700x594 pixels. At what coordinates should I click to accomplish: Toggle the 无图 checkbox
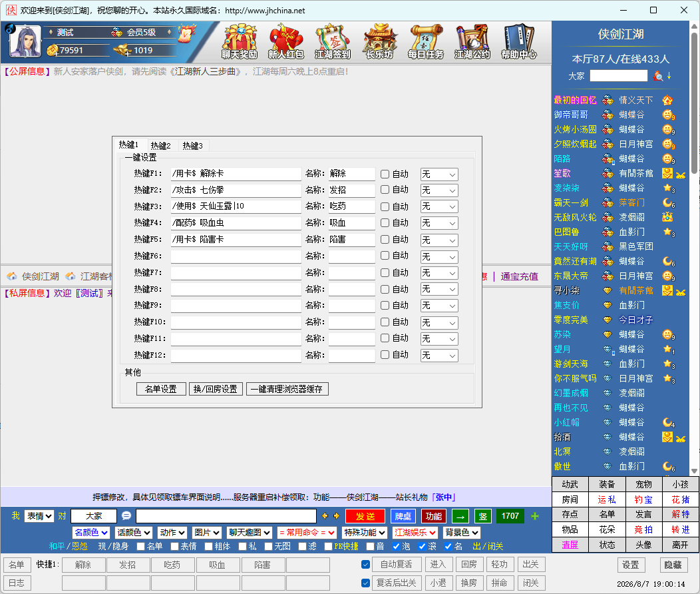[x=268, y=546]
